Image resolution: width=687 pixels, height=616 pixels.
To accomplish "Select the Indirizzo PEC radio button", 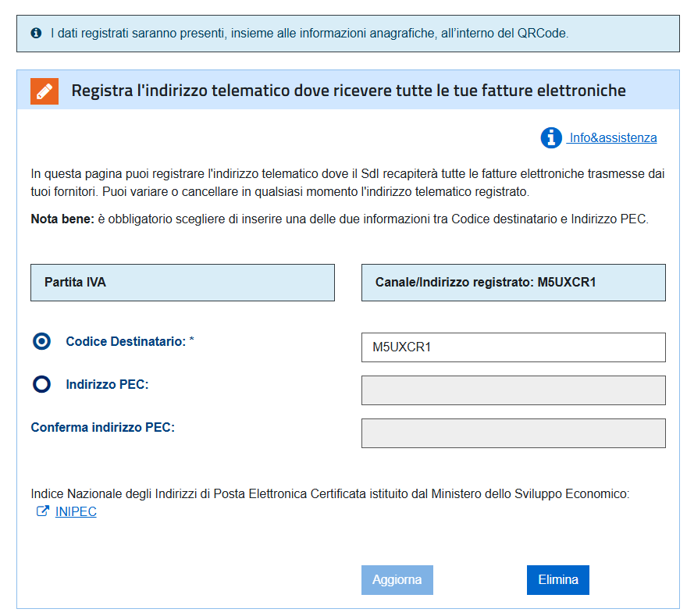I will click(42, 384).
